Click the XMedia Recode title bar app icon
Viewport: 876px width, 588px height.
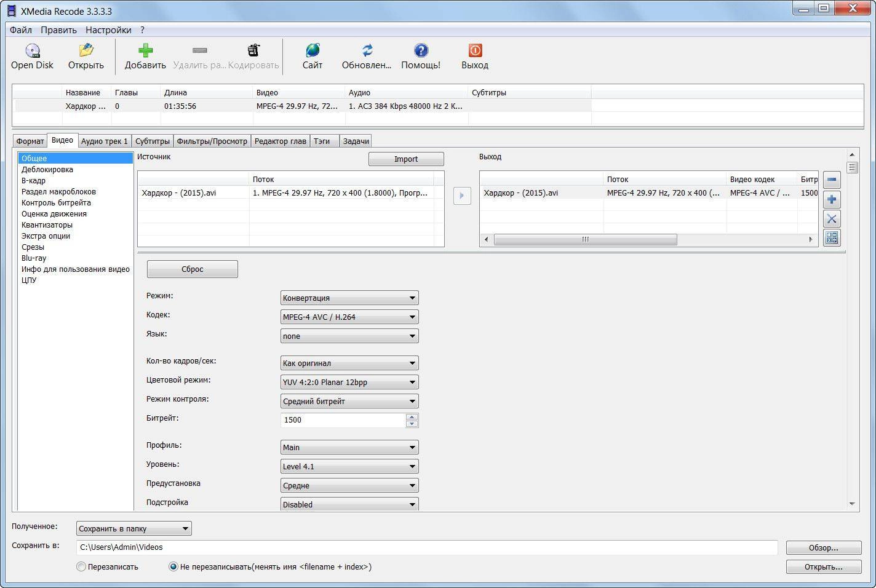point(10,10)
